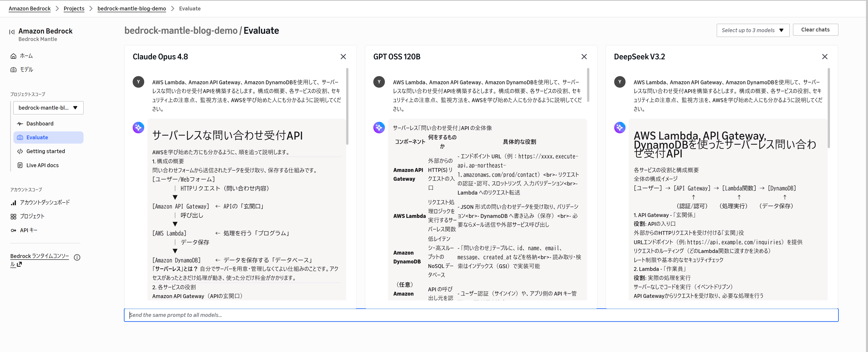
Task: Click the Dashboard pulse icon
Action: click(20, 123)
